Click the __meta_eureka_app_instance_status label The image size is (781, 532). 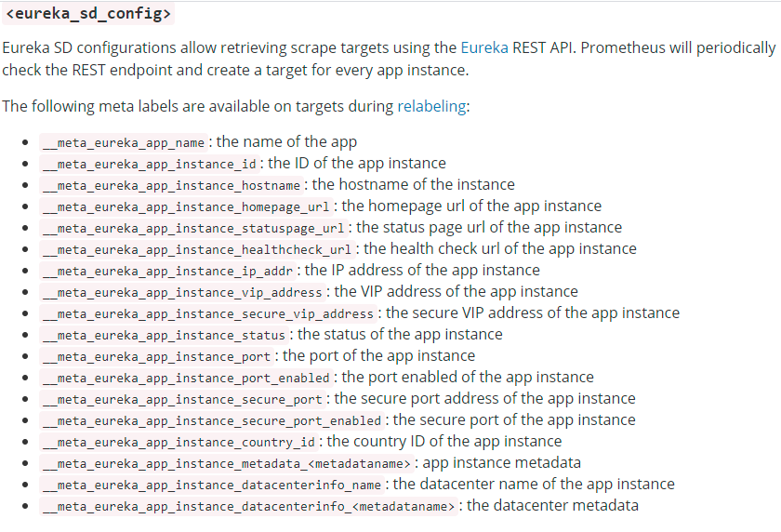coord(164,335)
